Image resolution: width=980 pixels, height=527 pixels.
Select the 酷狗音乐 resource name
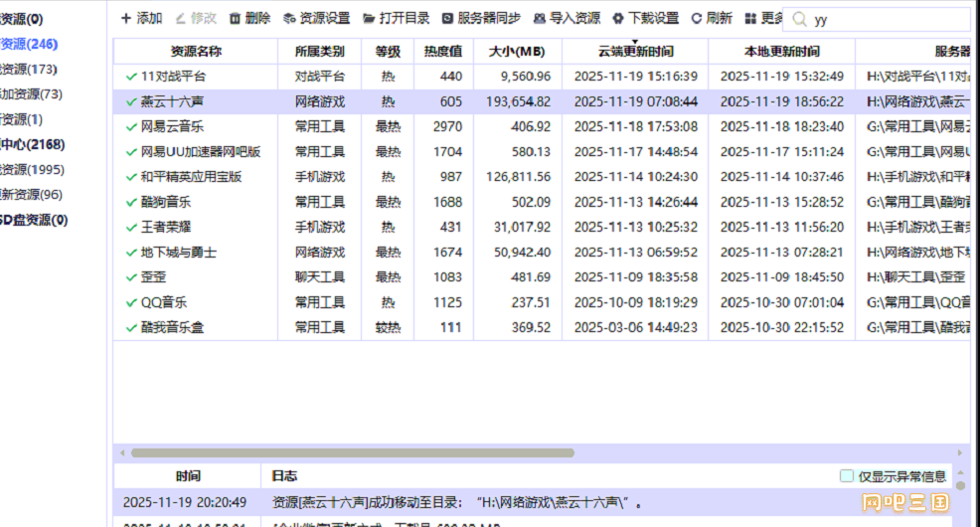(166, 202)
